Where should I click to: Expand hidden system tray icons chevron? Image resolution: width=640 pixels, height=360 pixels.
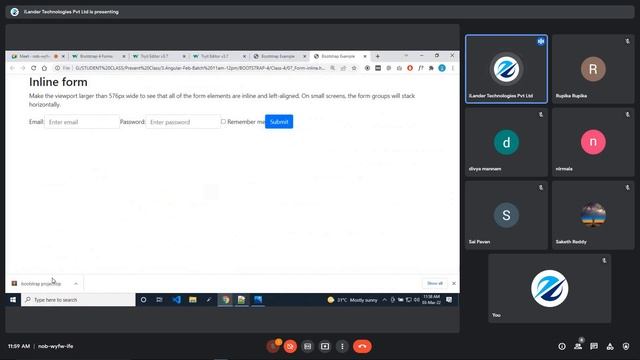[384, 300]
